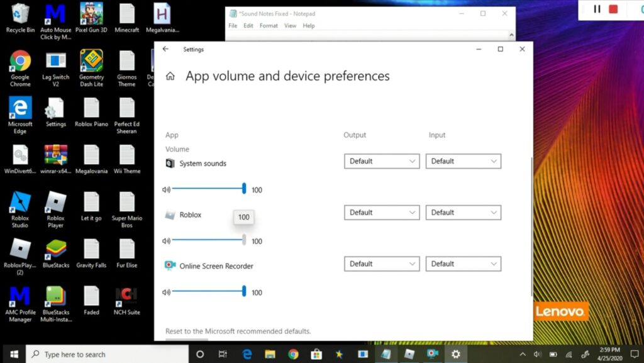Screen dimensions: 644x363
Task: Pause the screen recording
Action: click(597, 9)
